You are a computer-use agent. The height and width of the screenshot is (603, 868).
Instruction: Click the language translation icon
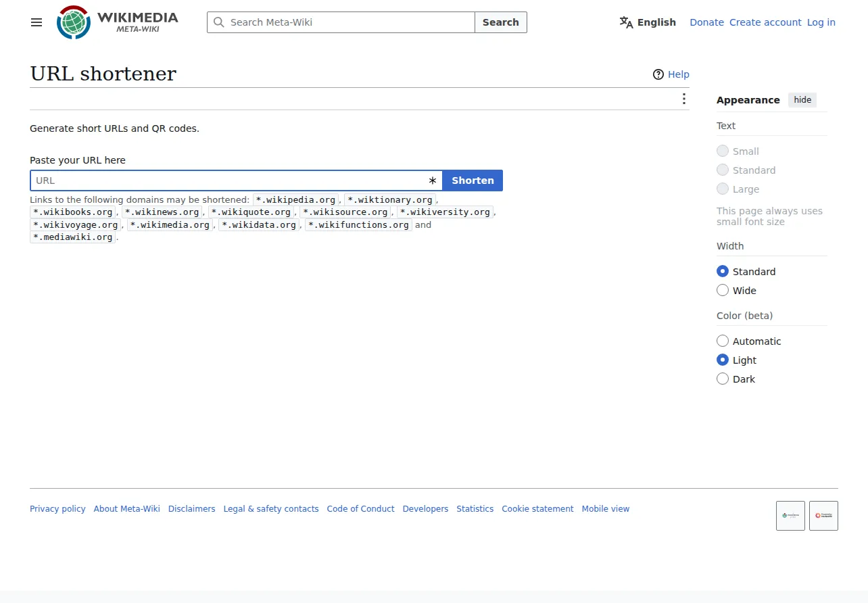[x=626, y=22]
